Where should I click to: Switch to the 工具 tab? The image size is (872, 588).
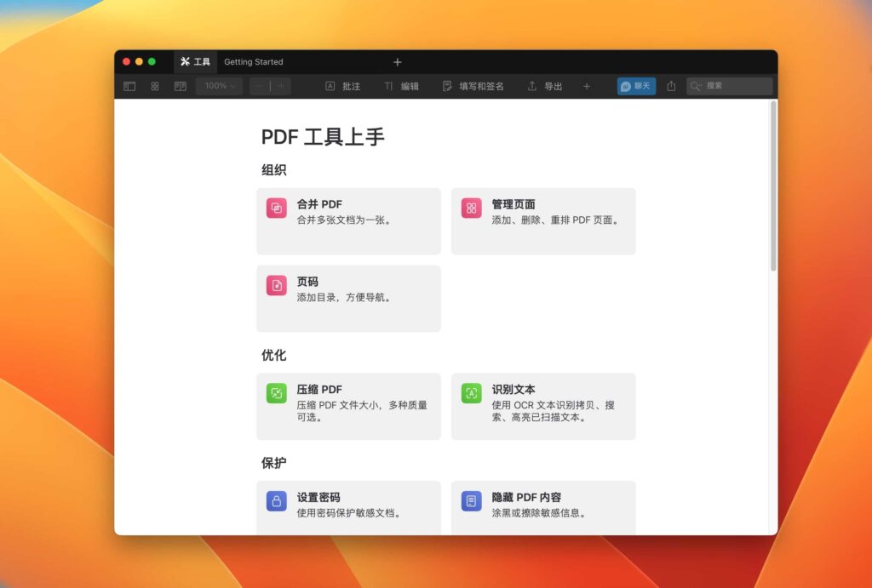196,61
